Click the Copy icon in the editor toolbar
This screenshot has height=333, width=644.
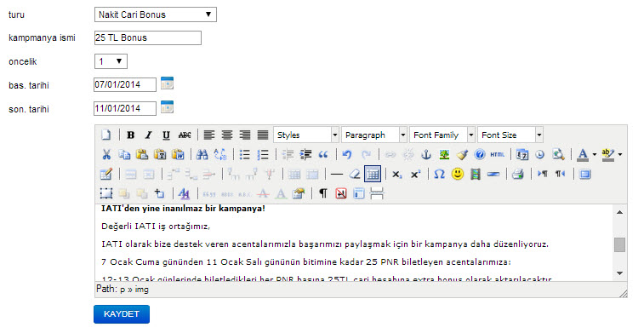click(124, 155)
